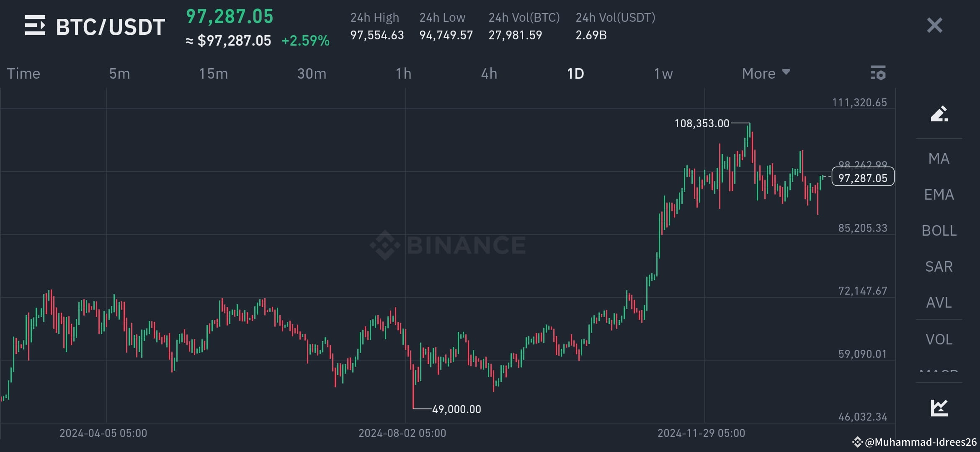Toggle the AVL overlay

pos(938,303)
